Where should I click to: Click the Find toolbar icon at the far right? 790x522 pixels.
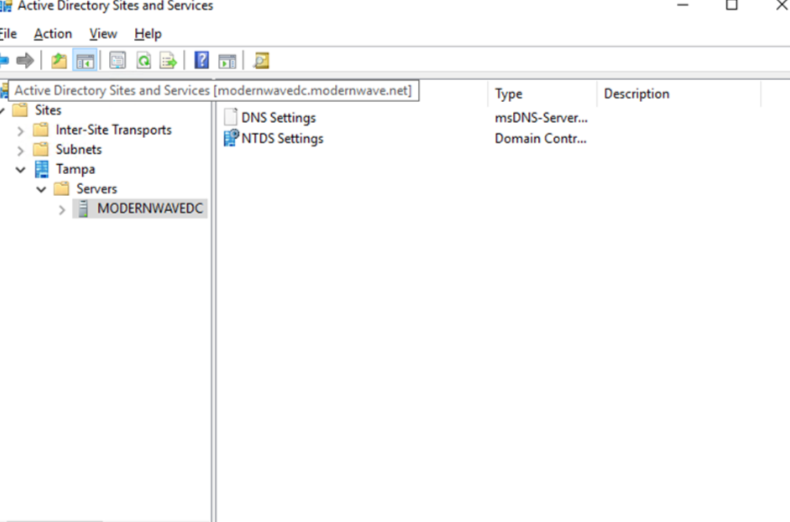[x=261, y=61]
